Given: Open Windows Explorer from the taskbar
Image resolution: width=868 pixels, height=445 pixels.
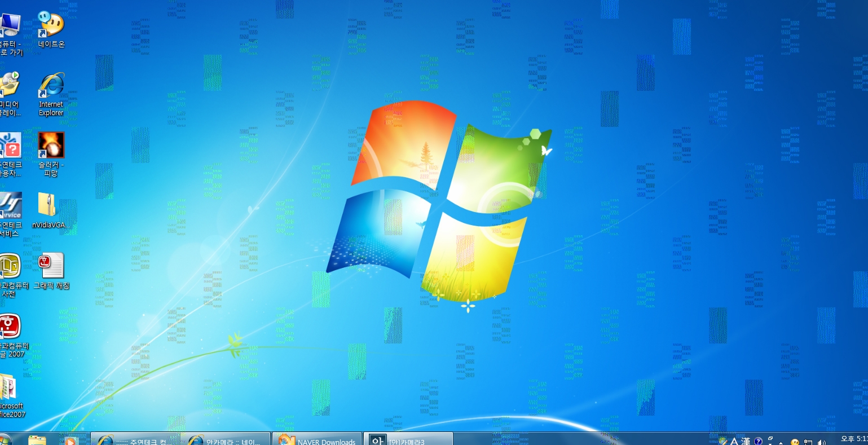Looking at the screenshot, I should click(x=37, y=440).
